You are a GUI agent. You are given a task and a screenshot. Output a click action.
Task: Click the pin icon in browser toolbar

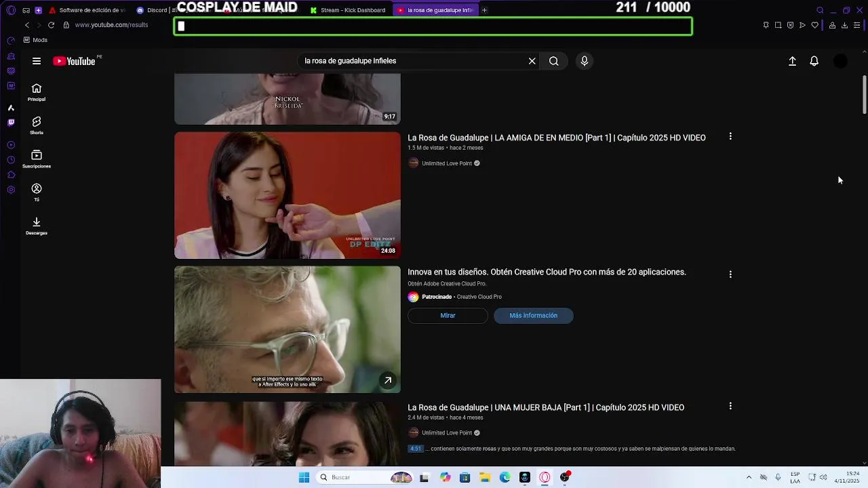[766, 25]
